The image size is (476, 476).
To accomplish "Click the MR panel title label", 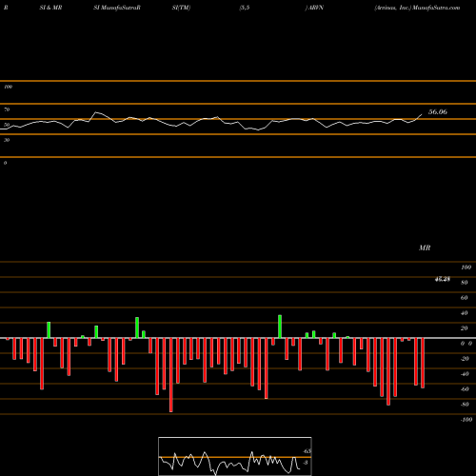I will tap(425, 248).
